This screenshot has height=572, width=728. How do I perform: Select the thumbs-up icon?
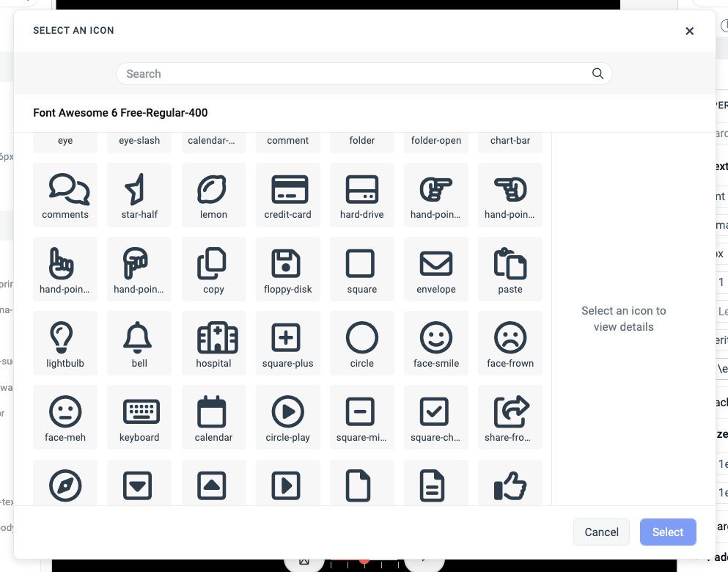pyautogui.click(x=510, y=483)
